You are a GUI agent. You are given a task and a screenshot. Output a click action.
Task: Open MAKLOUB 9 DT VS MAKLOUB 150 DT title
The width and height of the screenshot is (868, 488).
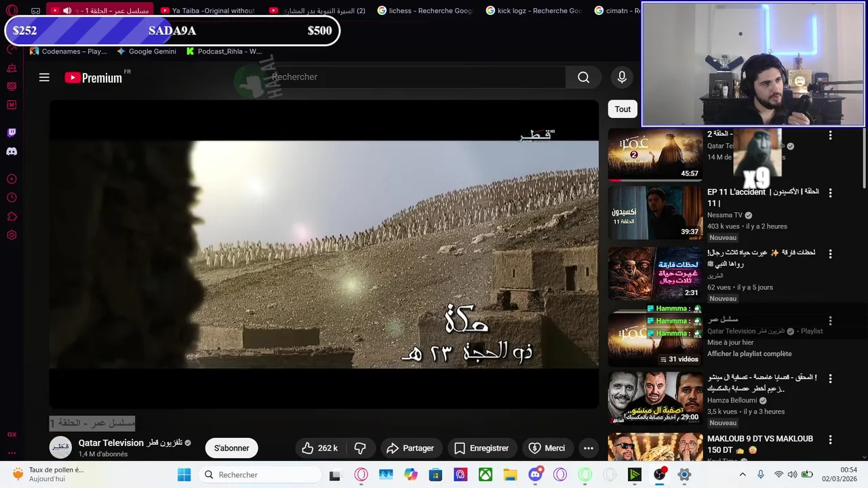pyautogui.click(x=760, y=444)
